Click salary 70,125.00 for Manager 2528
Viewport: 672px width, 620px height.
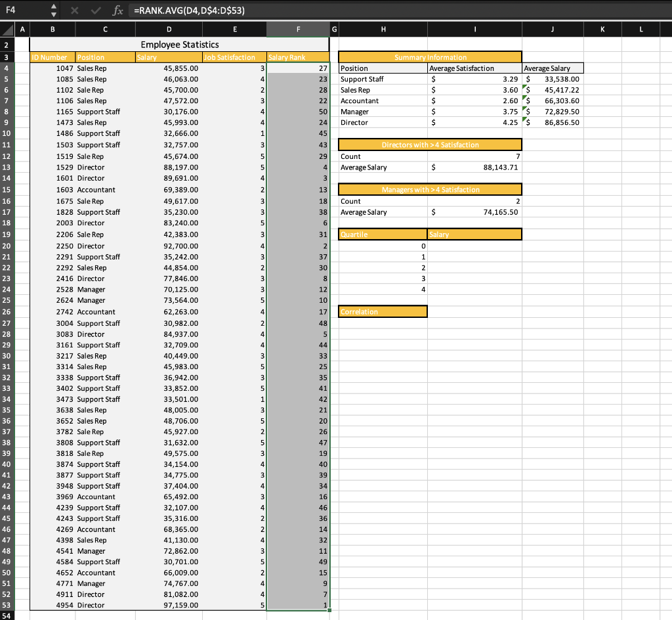tap(169, 290)
